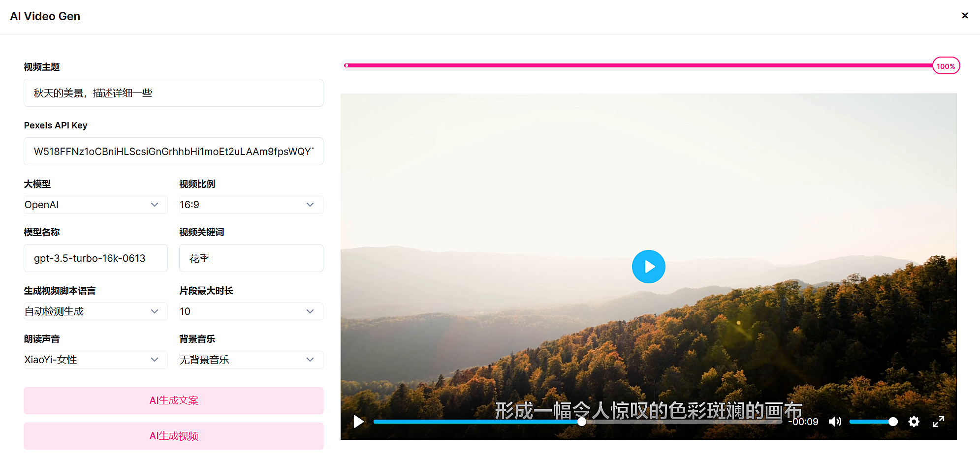Click the -00:09 remaining time display
Screen dimensions: 980x459
tap(803, 422)
